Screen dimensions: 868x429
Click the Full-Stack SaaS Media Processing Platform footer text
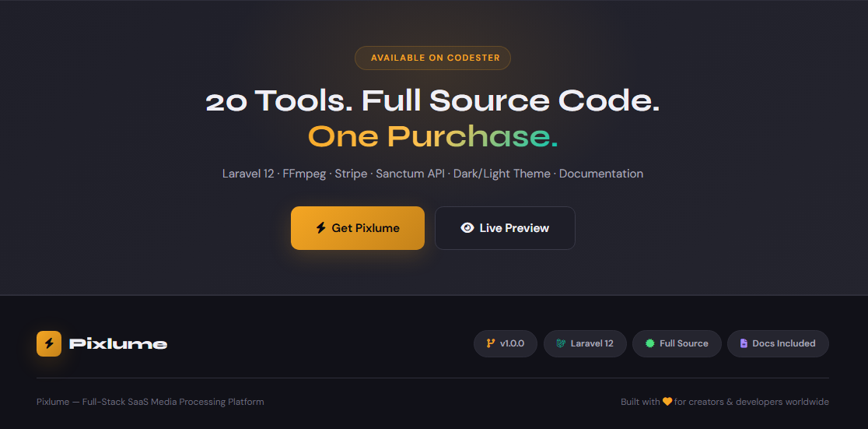click(173, 402)
